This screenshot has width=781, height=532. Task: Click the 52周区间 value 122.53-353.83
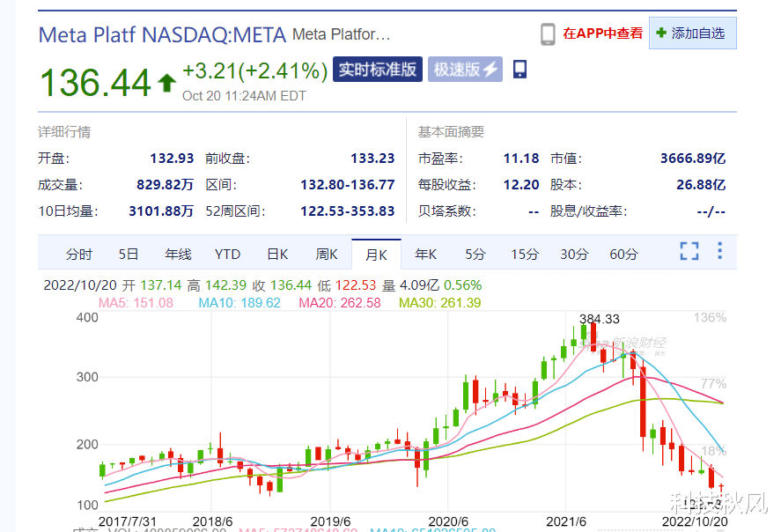tap(348, 211)
